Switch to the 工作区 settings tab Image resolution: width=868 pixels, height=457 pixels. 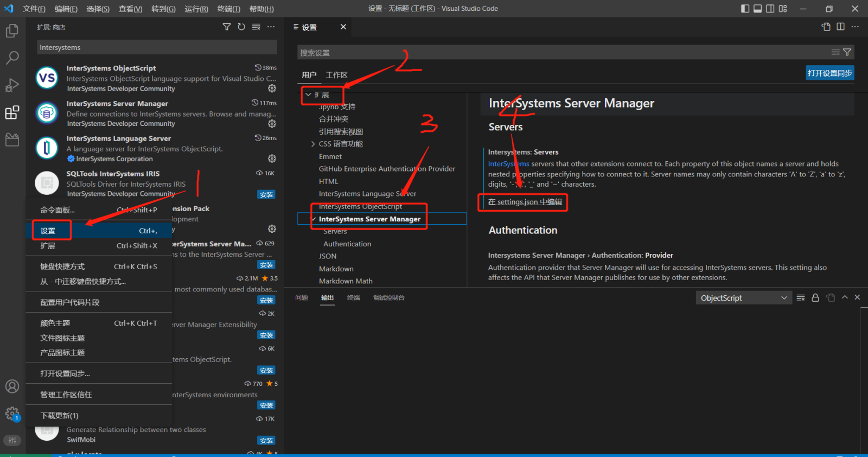tap(336, 75)
